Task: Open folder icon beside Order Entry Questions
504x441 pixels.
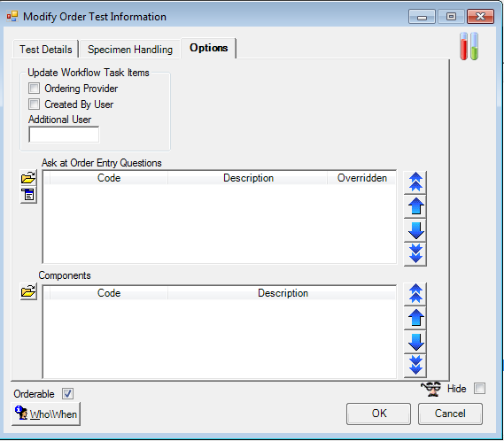Action: pos(28,178)
